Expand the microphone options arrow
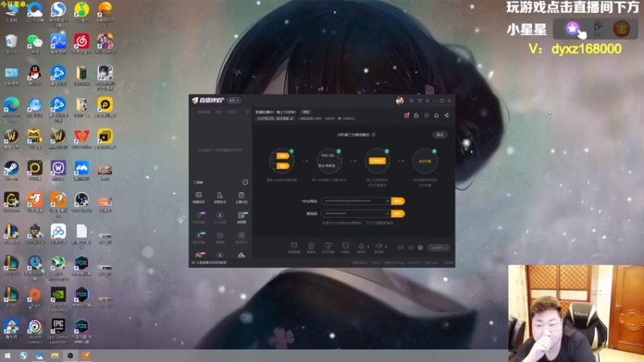This screenshot has width=644, height=362. pyautogui.click(x=368, y=247)
